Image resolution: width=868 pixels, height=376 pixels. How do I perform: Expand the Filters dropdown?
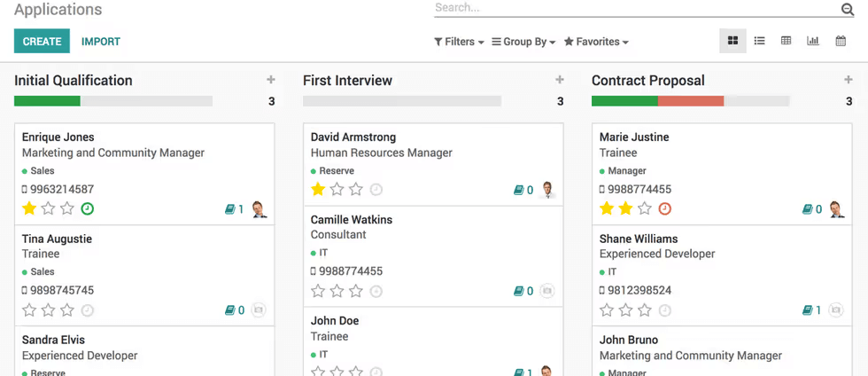coord(459,42)
